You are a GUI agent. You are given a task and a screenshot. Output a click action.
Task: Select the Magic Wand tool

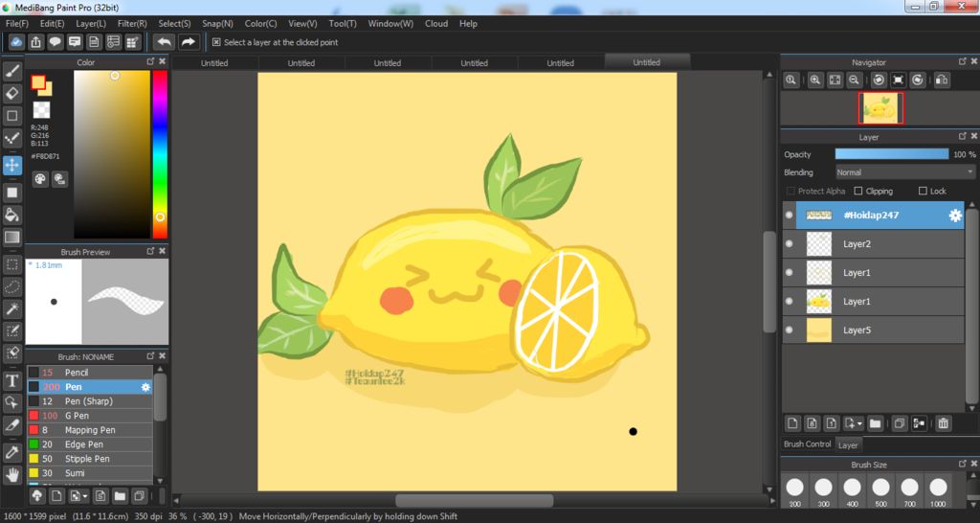coord(12,308)
